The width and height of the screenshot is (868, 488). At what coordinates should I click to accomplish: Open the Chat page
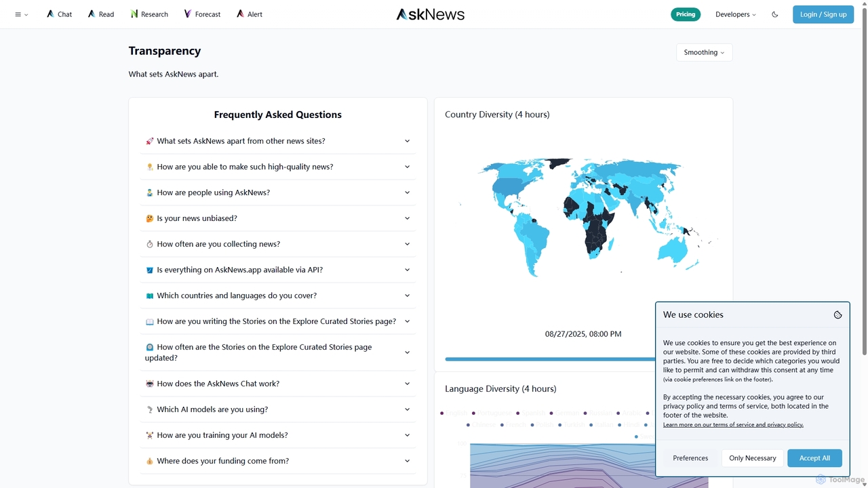(x=59, y=14)
